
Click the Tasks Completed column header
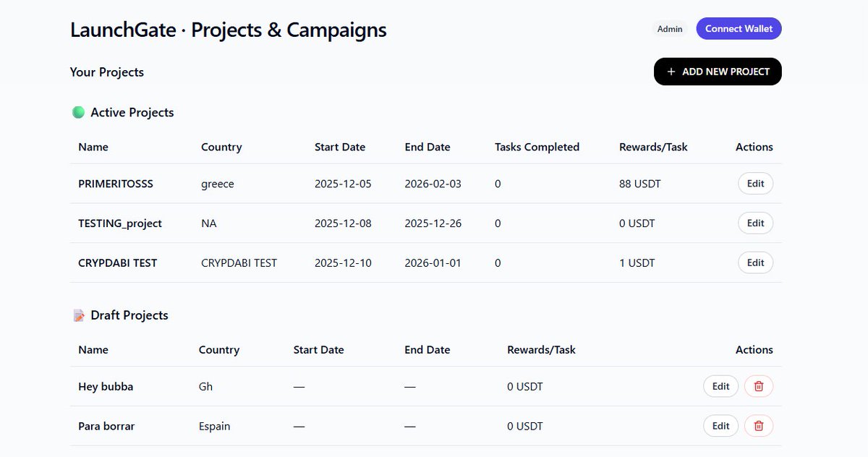(537, 147)
